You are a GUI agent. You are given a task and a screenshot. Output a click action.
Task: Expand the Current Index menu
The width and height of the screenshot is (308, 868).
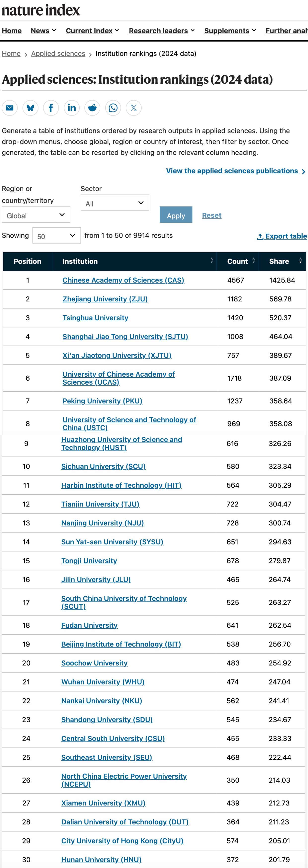92,31
